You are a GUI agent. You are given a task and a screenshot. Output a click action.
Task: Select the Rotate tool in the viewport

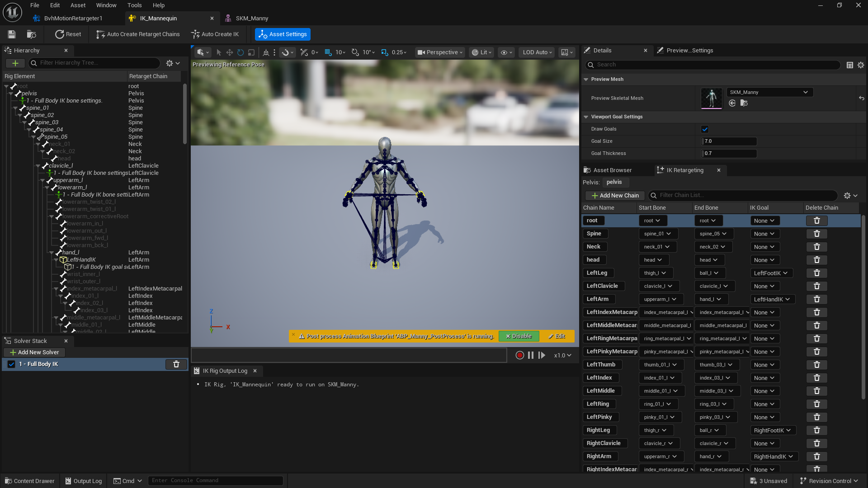pyautogui.click(x=240, y=52)
